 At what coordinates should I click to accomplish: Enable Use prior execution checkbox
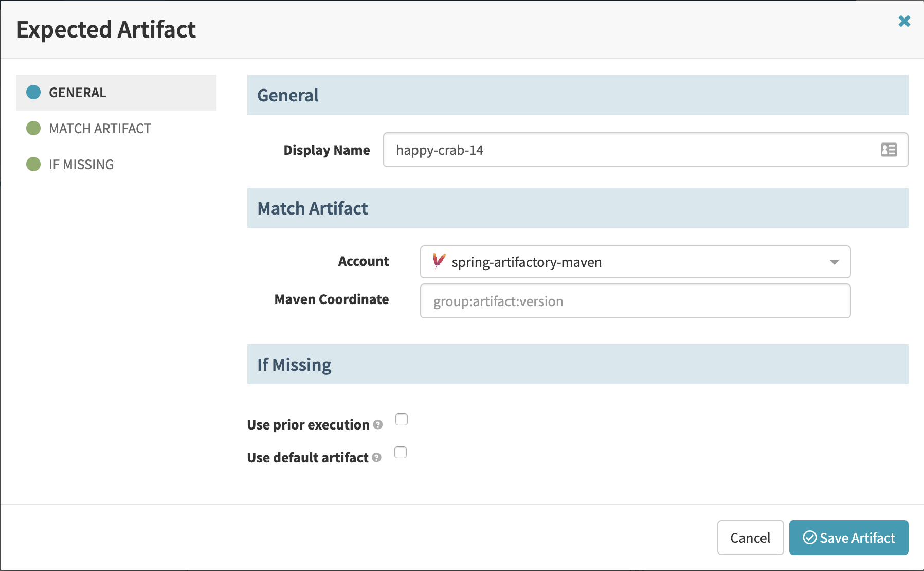[x=402, y=420]
